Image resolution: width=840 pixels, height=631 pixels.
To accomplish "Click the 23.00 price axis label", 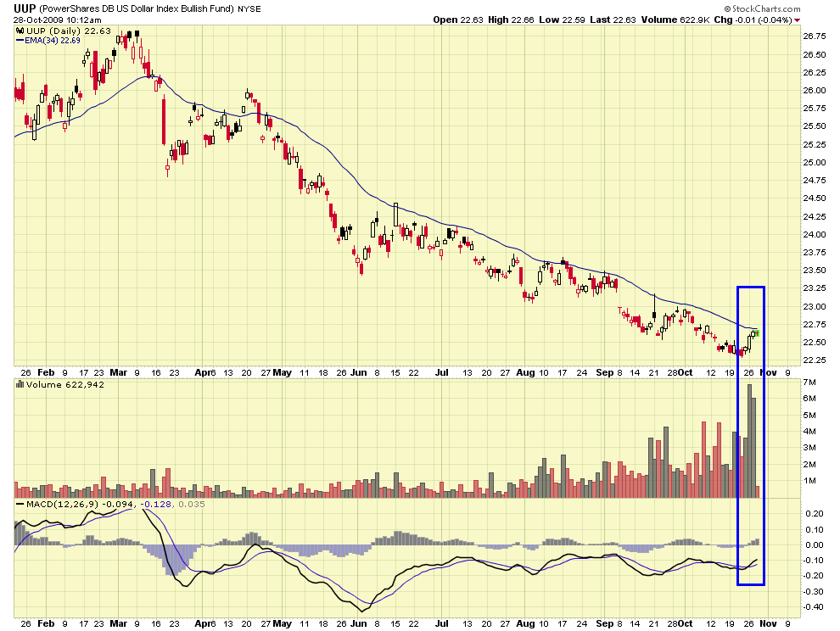I will 815,306.
